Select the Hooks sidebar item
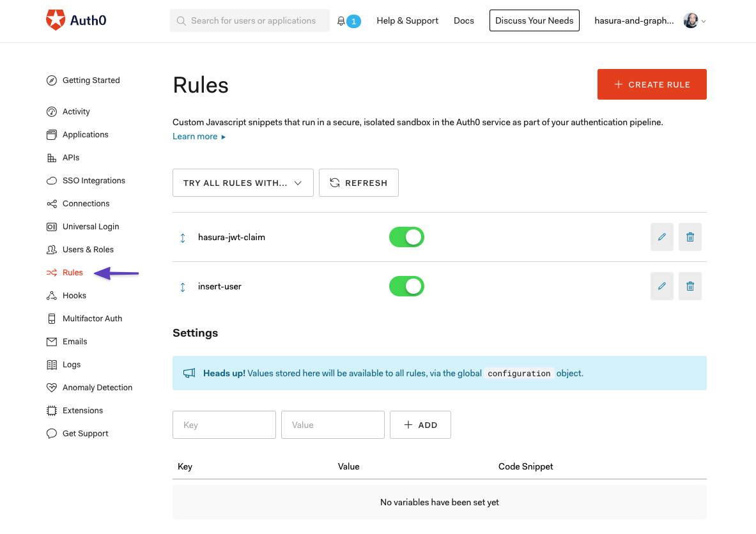Image resolution: width=756 pixels, height=534 pixels. point(73,295)
